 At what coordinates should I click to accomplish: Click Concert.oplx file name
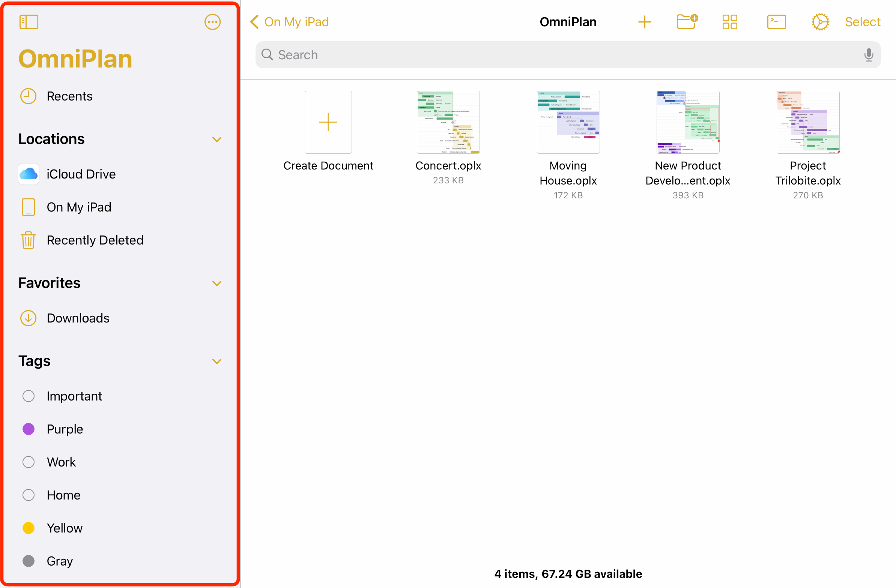coord(448,165)
